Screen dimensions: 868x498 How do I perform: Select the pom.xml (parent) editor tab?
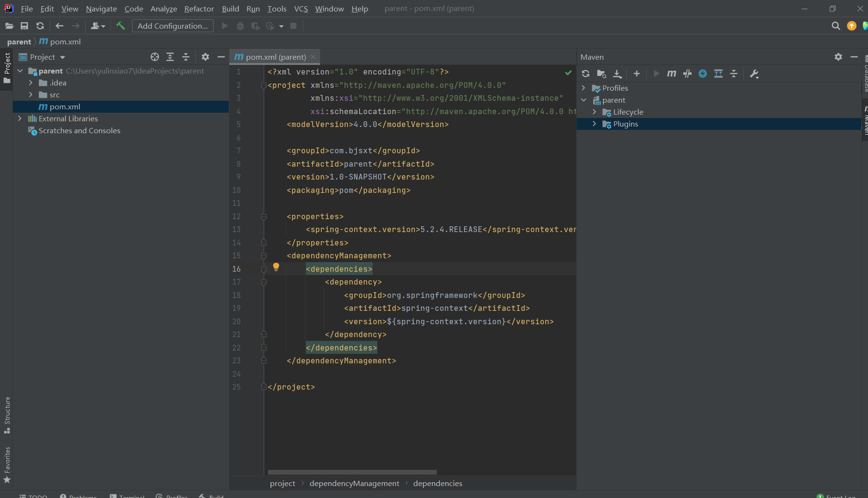tap(276, 57)
